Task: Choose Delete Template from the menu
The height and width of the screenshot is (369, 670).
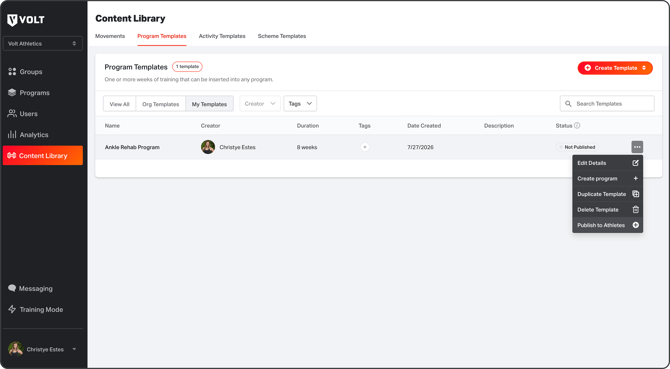Action: click(608, 210)
